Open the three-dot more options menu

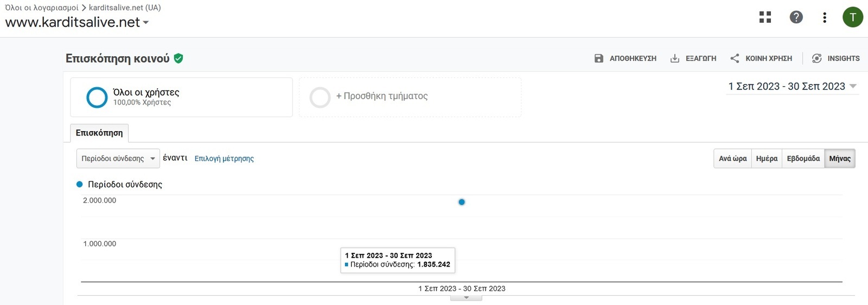(825, 17)
